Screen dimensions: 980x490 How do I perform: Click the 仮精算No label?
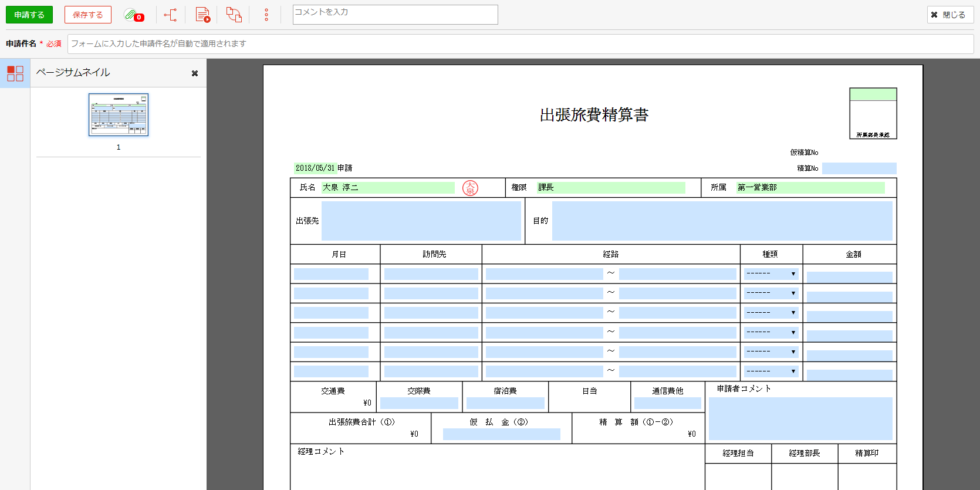pyautogui.click(x=804, y=153)
